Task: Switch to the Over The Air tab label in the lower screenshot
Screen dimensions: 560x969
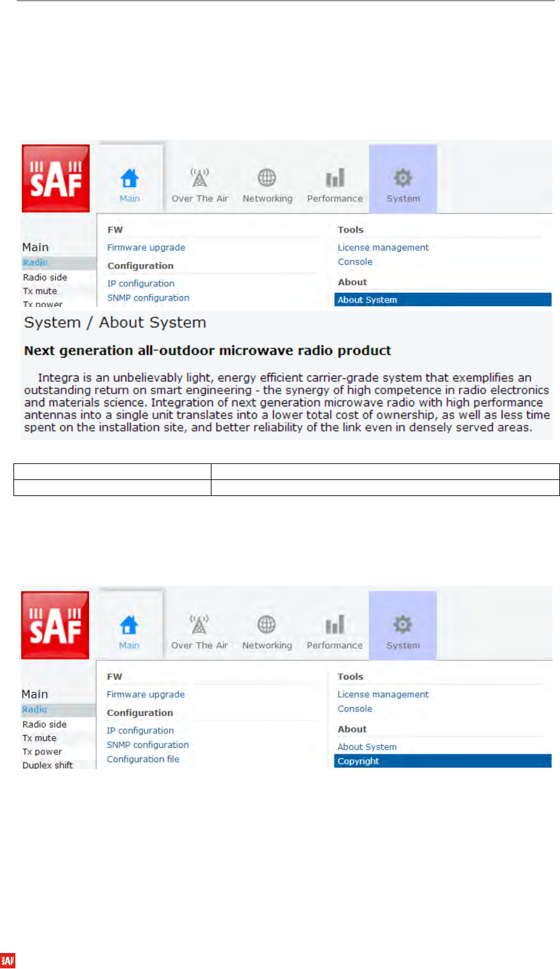Action: pos(199,645)
